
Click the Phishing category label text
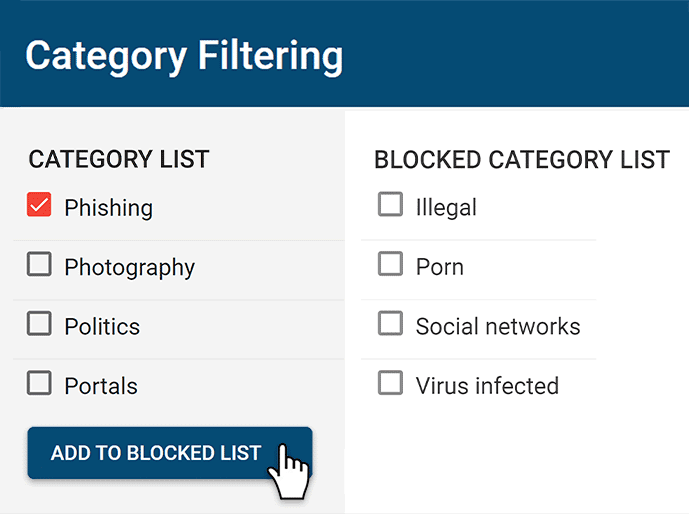point(108,208)
